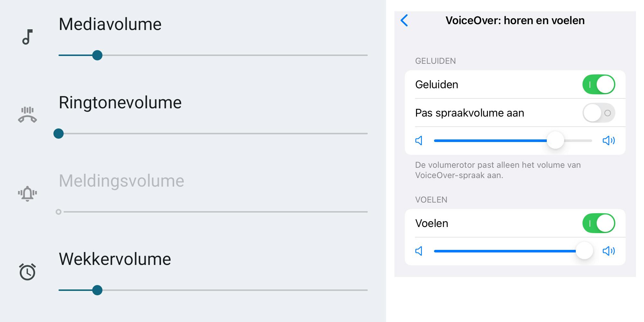The width and height of the screenshot is (644, 322).
Task: Click the Mediavolume slider handle
Action: pyautogui.click(x=97, y=55)
